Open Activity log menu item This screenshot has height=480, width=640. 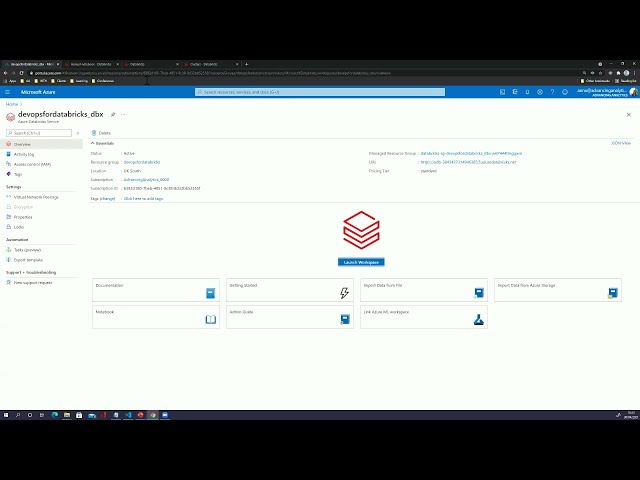tap(24, 154)
